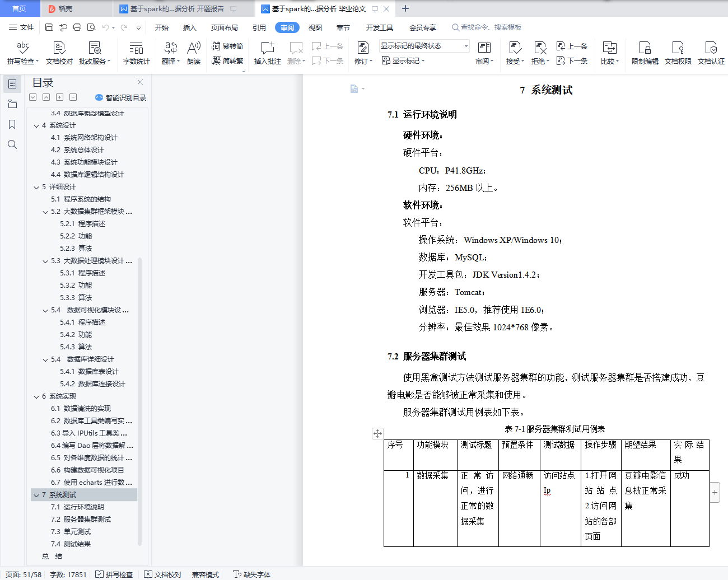Collapse the 5 详细设计 outline node

(x=36, y=187)
